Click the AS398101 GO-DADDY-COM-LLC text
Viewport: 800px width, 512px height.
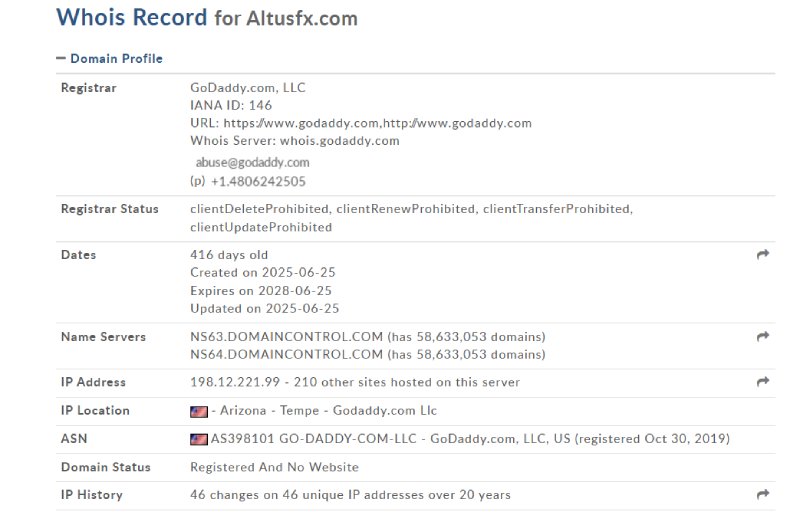(314, 439)
